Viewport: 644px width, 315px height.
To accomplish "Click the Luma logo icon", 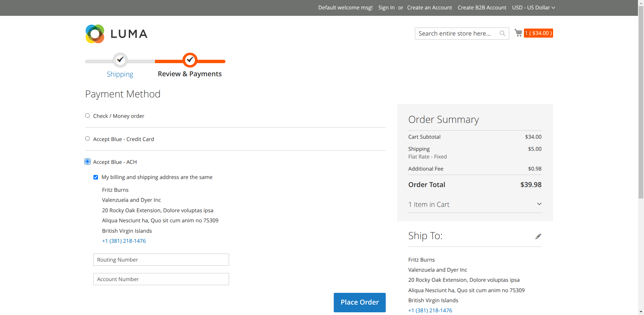I will click(x=95, y=34).
